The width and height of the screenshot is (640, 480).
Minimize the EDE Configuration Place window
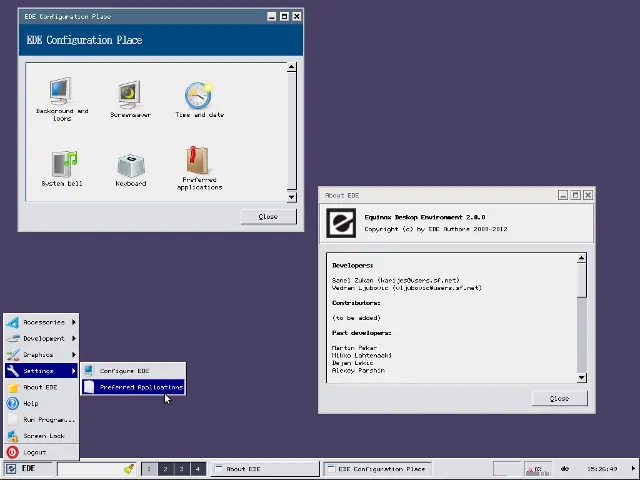pos(272,16)
